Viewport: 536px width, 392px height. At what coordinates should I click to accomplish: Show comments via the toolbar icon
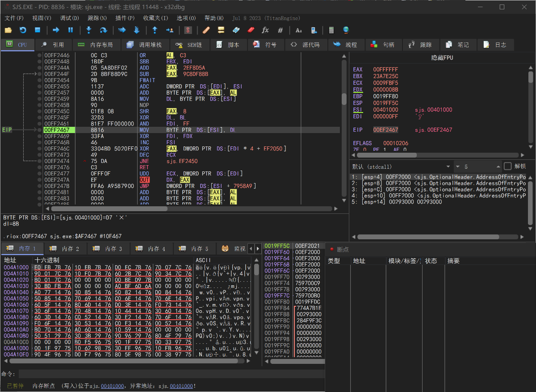tap(221, 30)
